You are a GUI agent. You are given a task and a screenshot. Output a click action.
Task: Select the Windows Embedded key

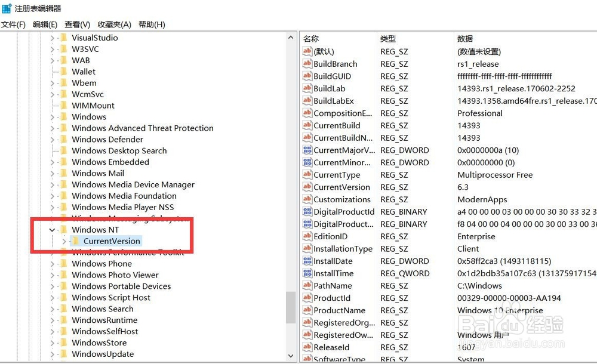tap(110, 162)
